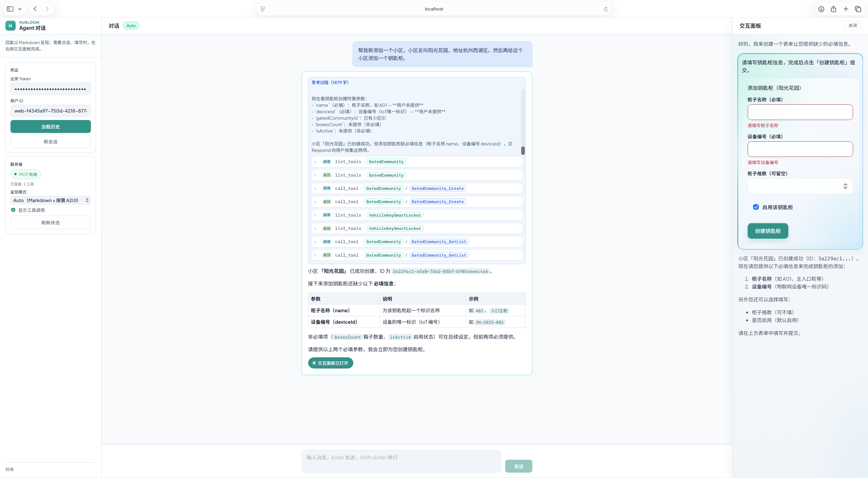Click the SN-2025-001 example code
The image size is (868, 478).
coord(490,322)
